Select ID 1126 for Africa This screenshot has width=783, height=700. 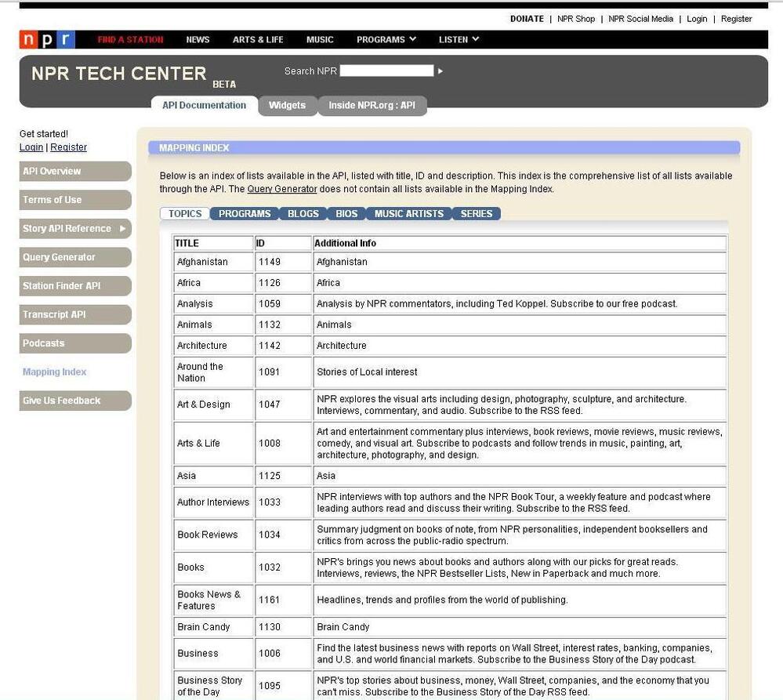(x=283, y=283)
